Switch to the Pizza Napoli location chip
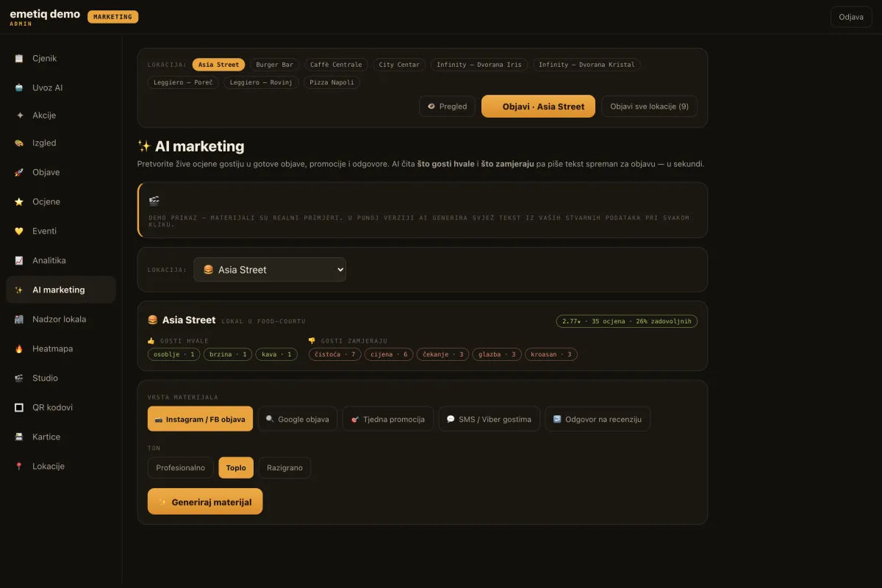 [x=331, y=82]
